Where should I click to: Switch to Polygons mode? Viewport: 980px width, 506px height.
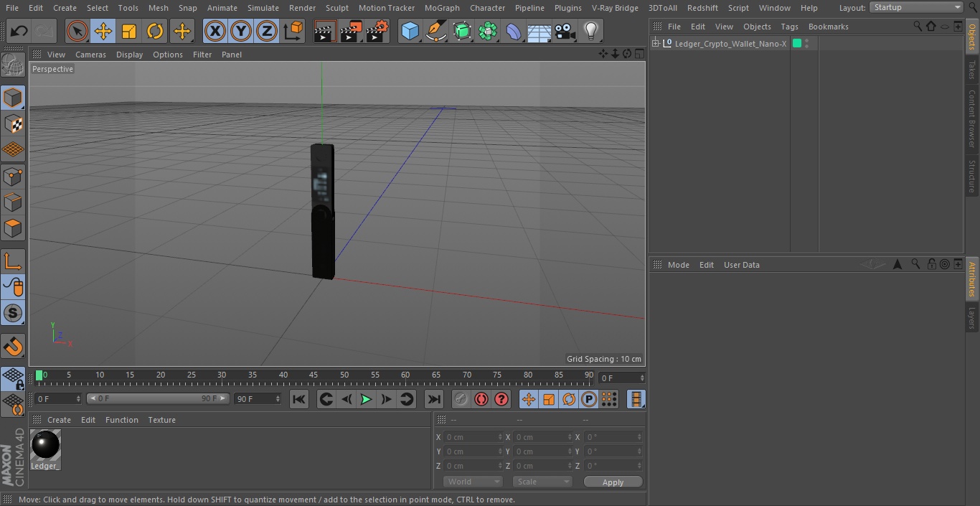(13, 228)
